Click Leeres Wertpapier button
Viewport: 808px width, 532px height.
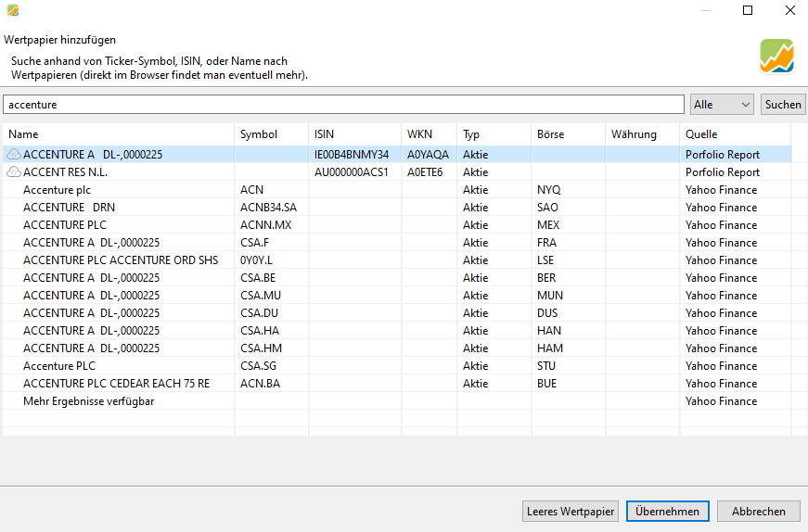[571, 512]
